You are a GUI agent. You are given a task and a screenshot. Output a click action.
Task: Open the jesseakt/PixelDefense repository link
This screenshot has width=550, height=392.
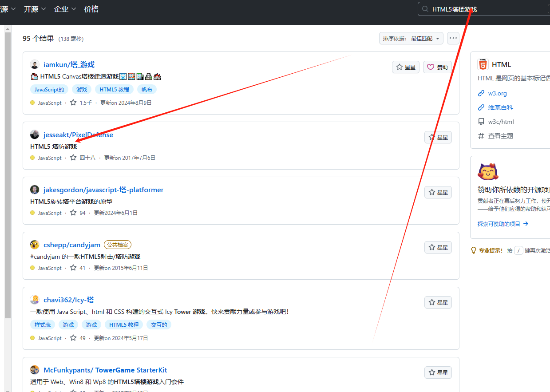click(x=78, y=135)
